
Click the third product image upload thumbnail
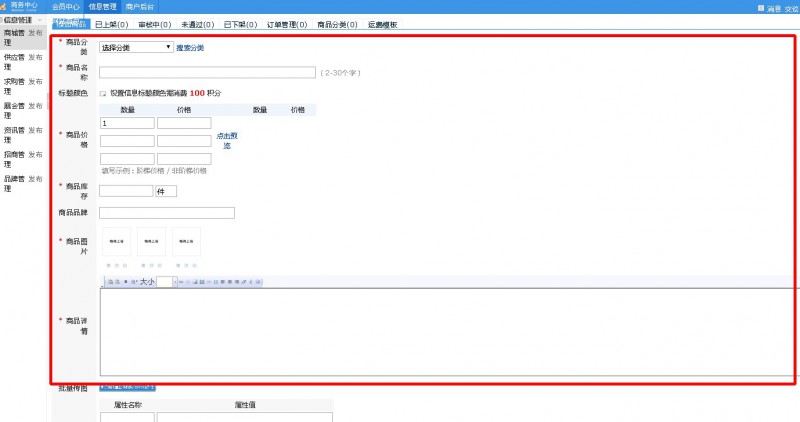[185, 242]
